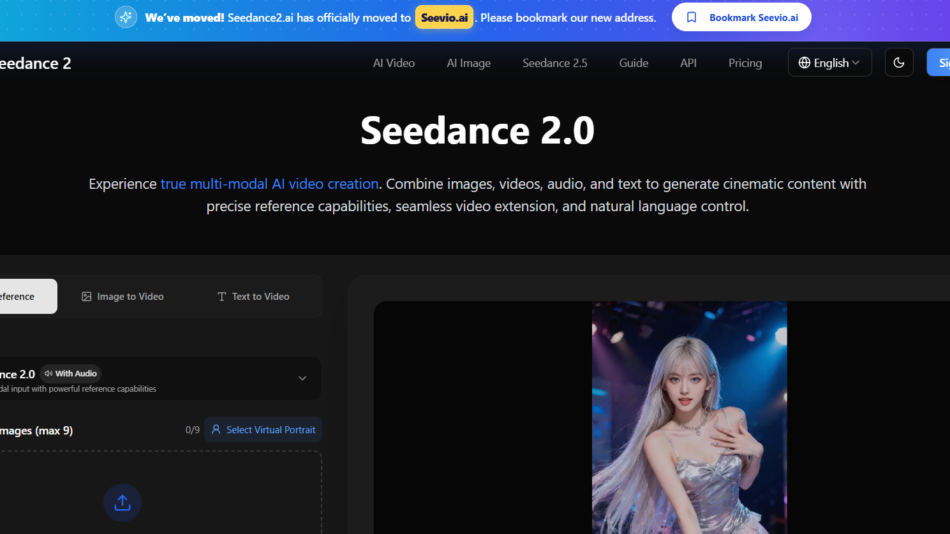The image size is (950, 534).
Task: Open the Pricing page
Action: 745,63
